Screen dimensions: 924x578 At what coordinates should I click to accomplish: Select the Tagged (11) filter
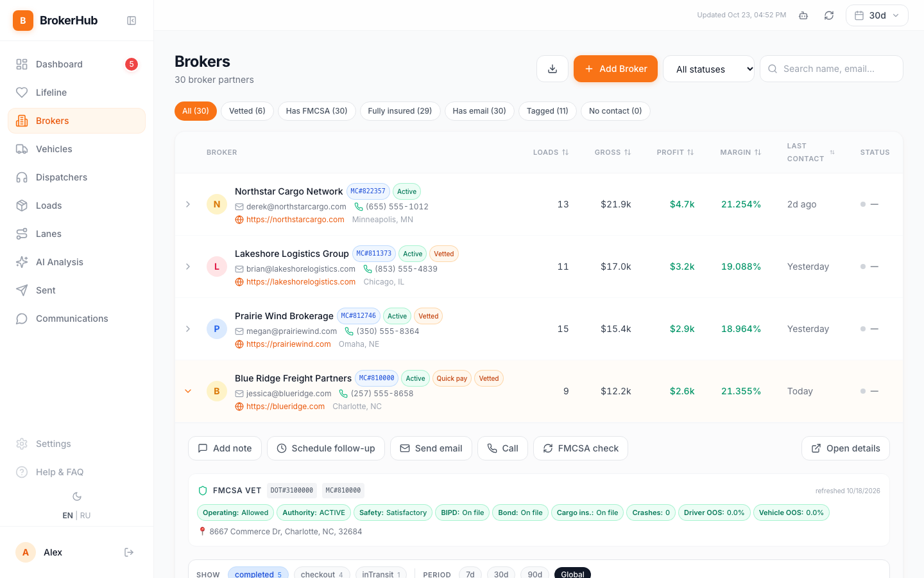click(547, 111)
